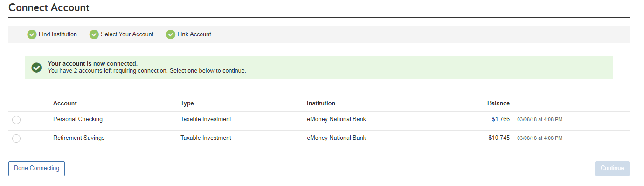Select the Personal Checking radio button
Image resolution: width=644 pixels, height=186 pixels.
pyautogui.click(x=16, y=120)
